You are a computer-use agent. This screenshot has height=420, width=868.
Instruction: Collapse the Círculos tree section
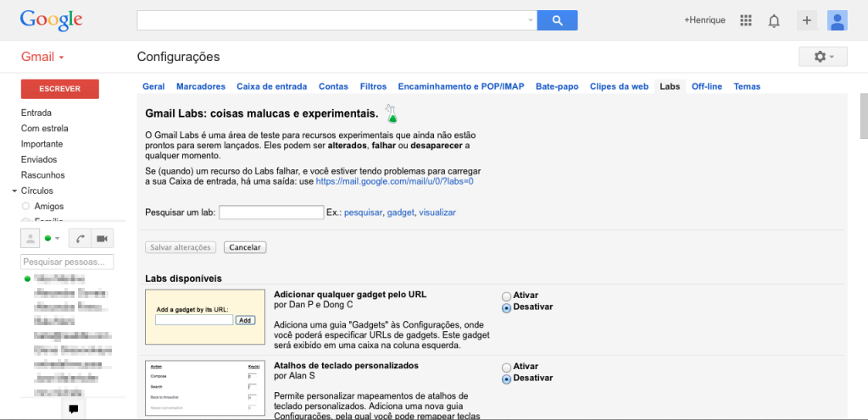coord(14,191)
